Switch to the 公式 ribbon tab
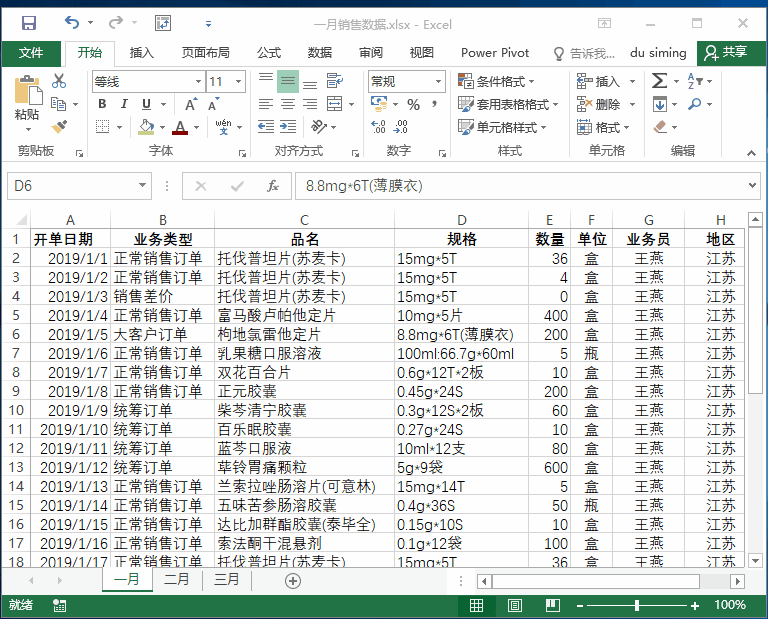Image resolution: width=768 pixels, height=619 pixels. (x=269, y=53)
